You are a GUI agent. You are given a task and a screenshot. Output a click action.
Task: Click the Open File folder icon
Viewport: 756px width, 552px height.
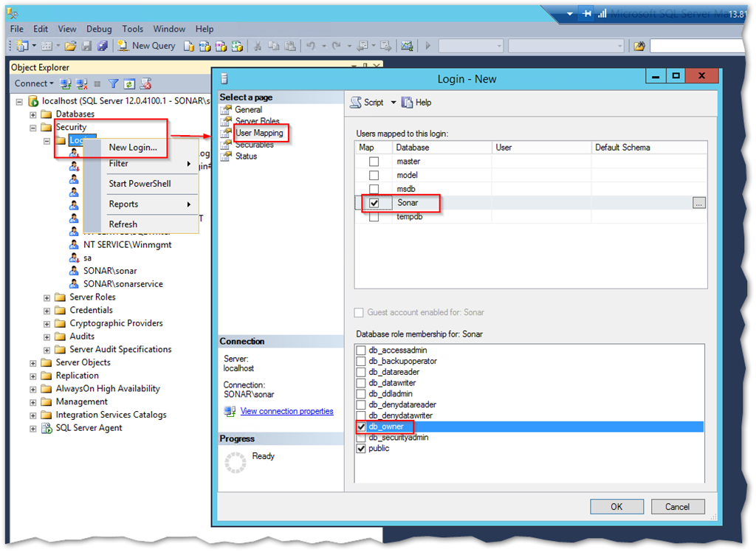click(70, 46)
